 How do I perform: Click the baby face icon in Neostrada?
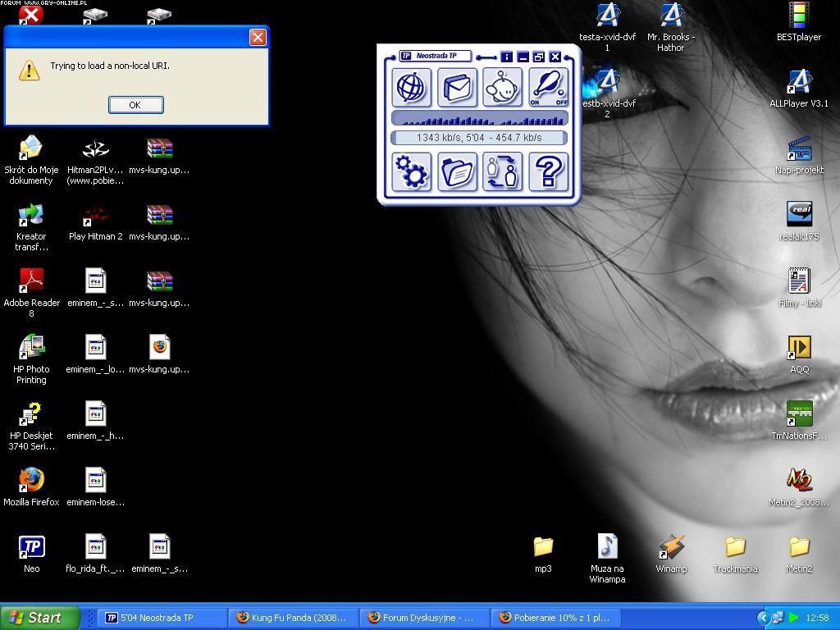pos(503,87)
